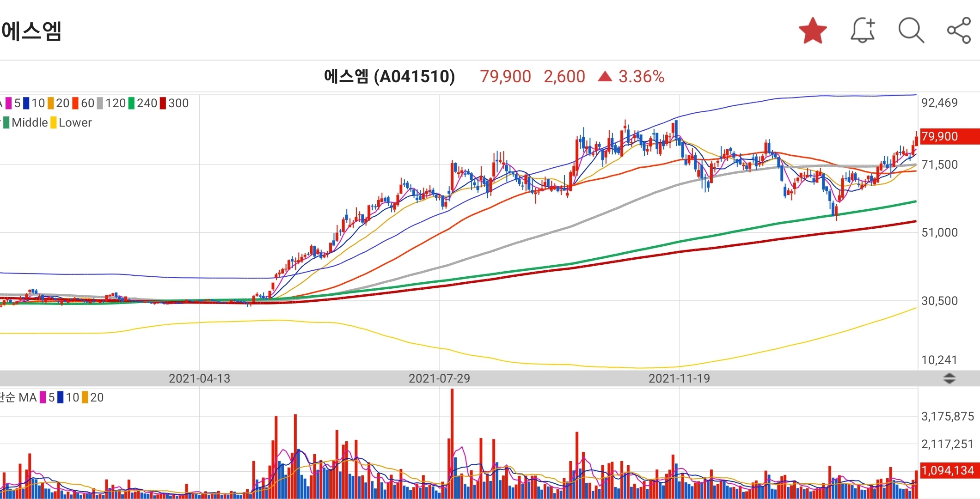Add a price alert with the bell icon
The image size is (980, 499).
[863, 30]
